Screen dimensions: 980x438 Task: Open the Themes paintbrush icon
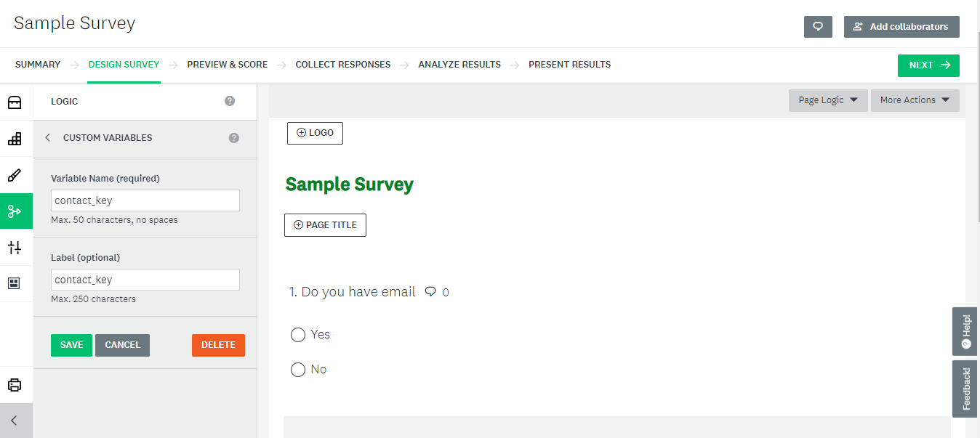(15, 175)
